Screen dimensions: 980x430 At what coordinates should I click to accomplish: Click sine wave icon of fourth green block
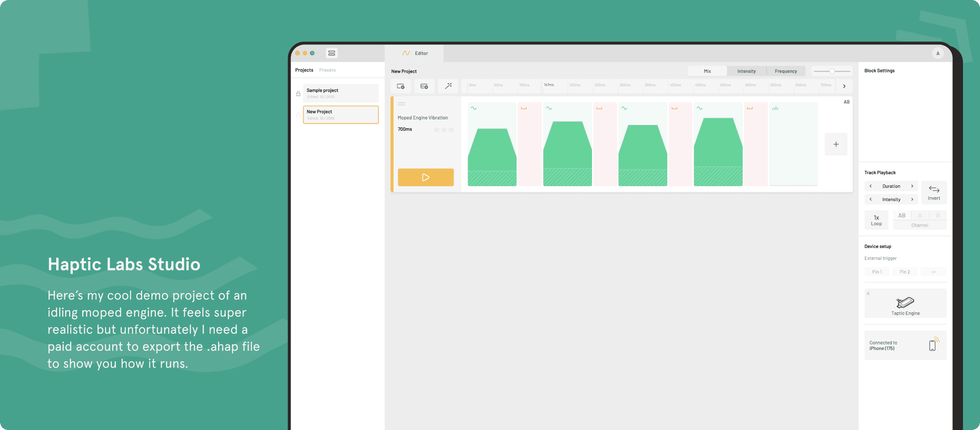tap(700, 108)
